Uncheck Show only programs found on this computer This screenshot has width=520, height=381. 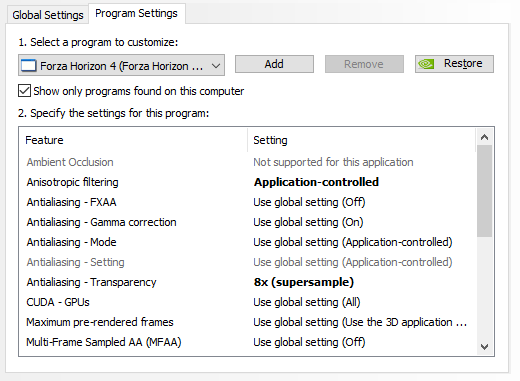pos(25,91)
